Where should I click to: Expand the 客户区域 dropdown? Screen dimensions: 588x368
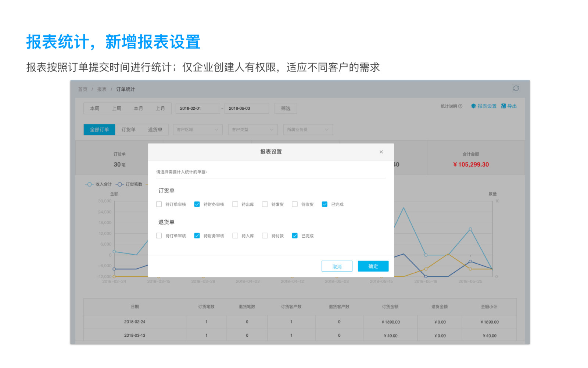(x=198, y=130)
